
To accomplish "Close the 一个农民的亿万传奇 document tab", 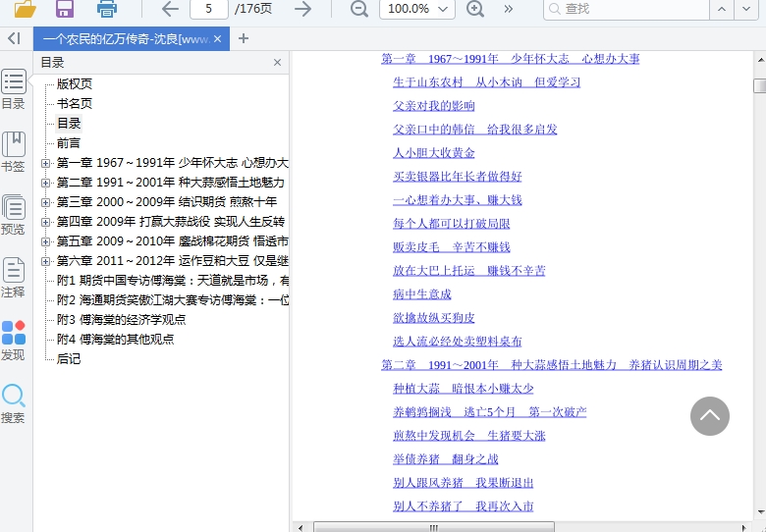I will point(218,39).
